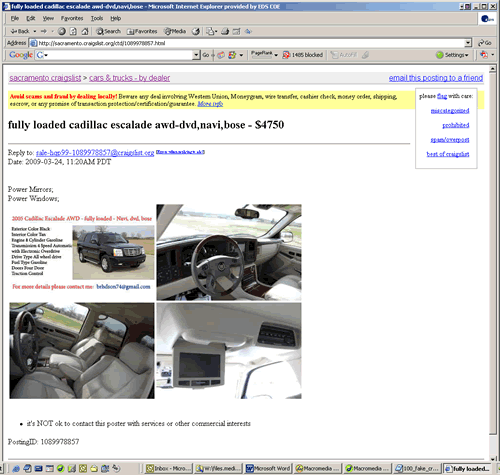Click the 1485 blocked popup blocker button
This screenshot has height=475, width=500.
point(303,55)
